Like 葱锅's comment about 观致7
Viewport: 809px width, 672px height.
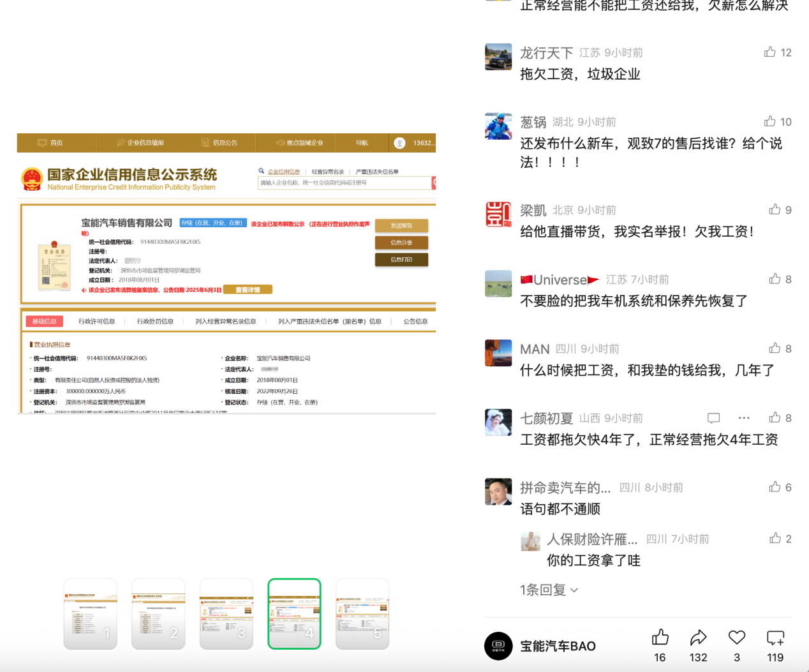click(770, 121)
